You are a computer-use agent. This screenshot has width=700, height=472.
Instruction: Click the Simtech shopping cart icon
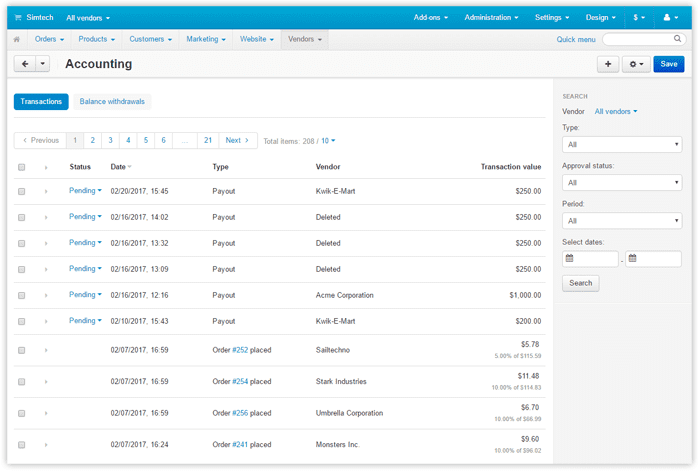click(x=18, y=17)
